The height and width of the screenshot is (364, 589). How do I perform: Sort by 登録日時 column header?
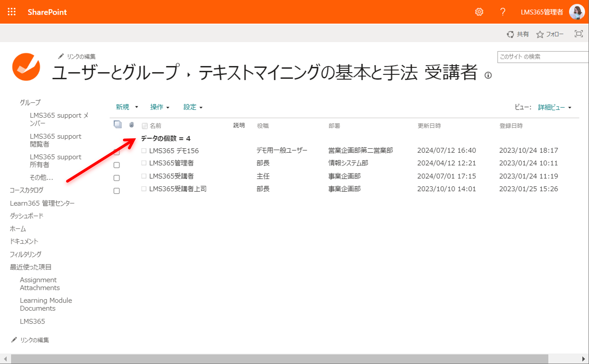coord(511,126)
